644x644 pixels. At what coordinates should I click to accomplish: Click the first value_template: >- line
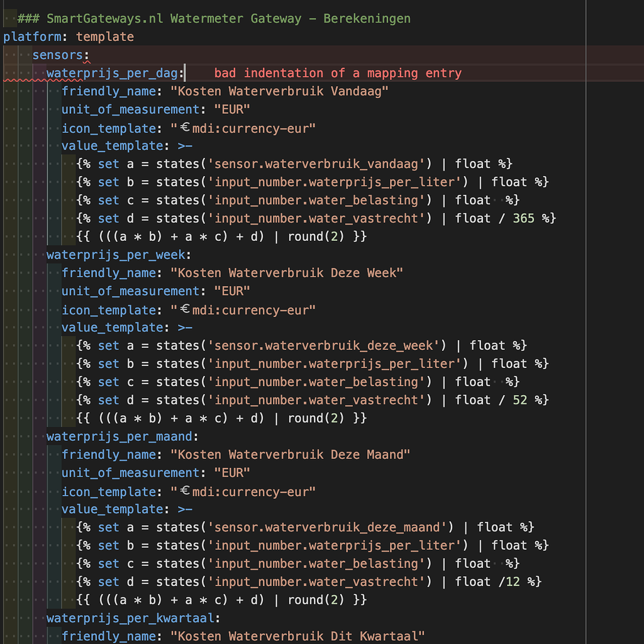[127, 146]
